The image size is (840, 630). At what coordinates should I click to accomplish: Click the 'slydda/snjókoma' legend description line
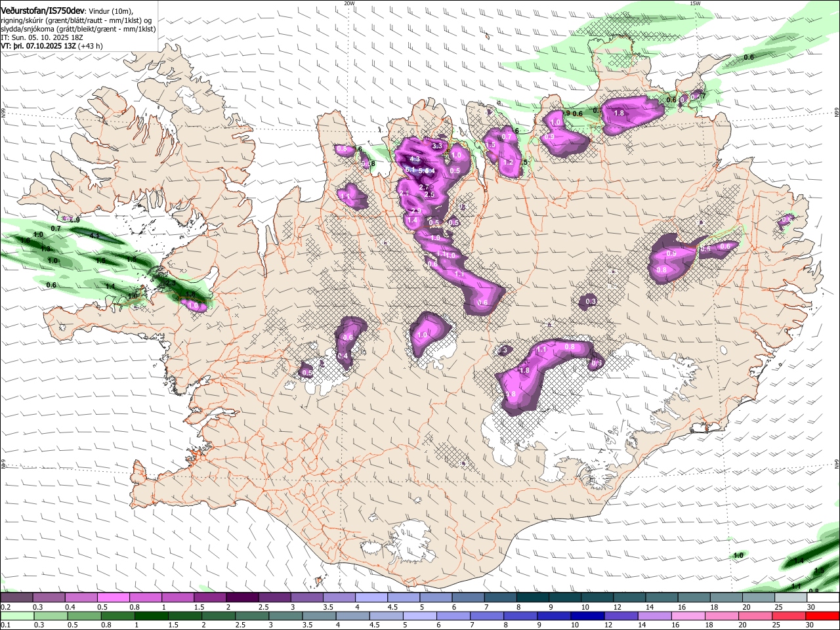click(78, 29)
